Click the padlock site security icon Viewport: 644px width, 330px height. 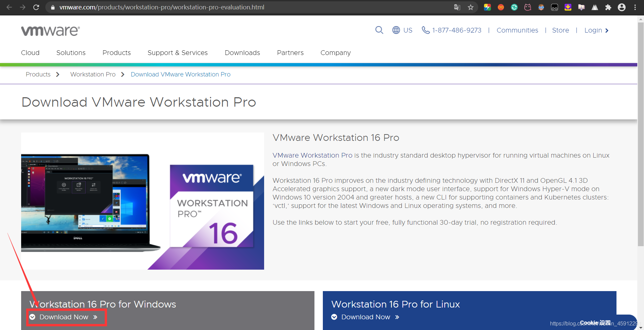coord(52,7)
